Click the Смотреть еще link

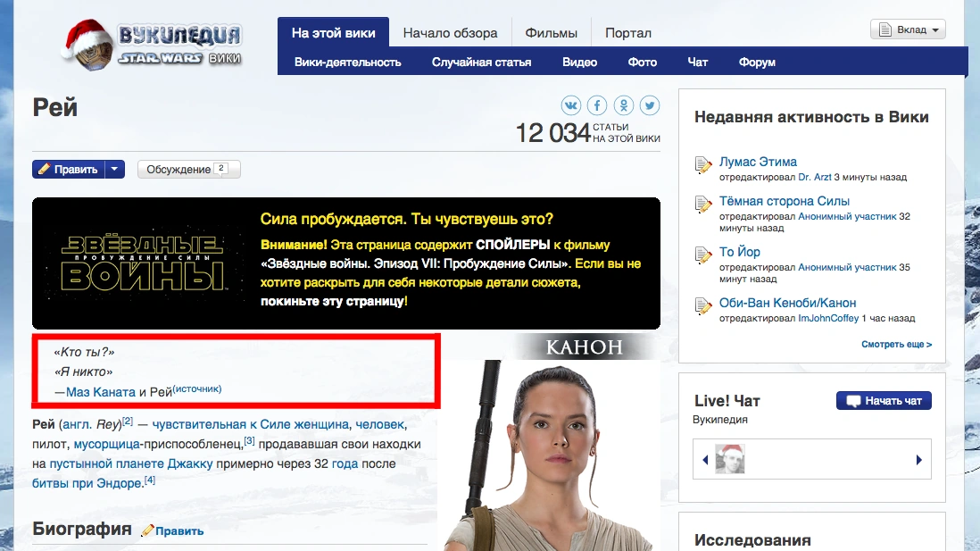coord(896,344)
